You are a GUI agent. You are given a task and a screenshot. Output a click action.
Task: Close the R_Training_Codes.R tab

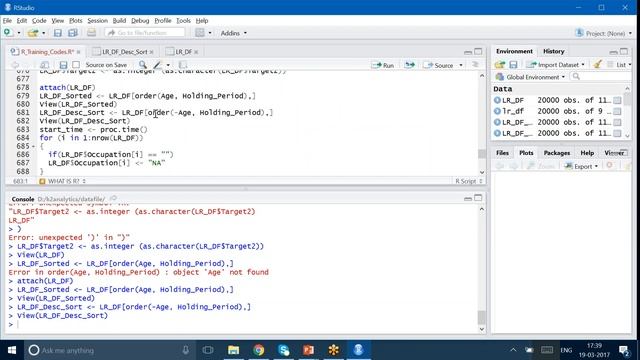(x=78, y=52)
